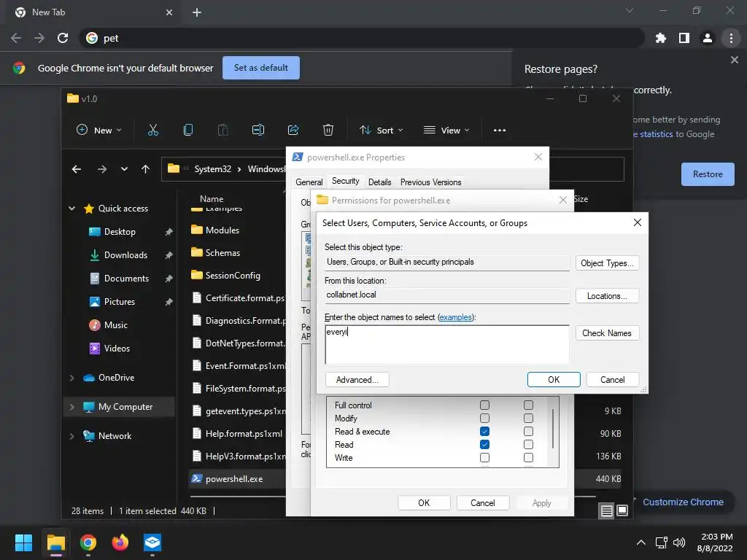
Task: Check Full control Deny checkbox
Action: click(x=528, y=405)
